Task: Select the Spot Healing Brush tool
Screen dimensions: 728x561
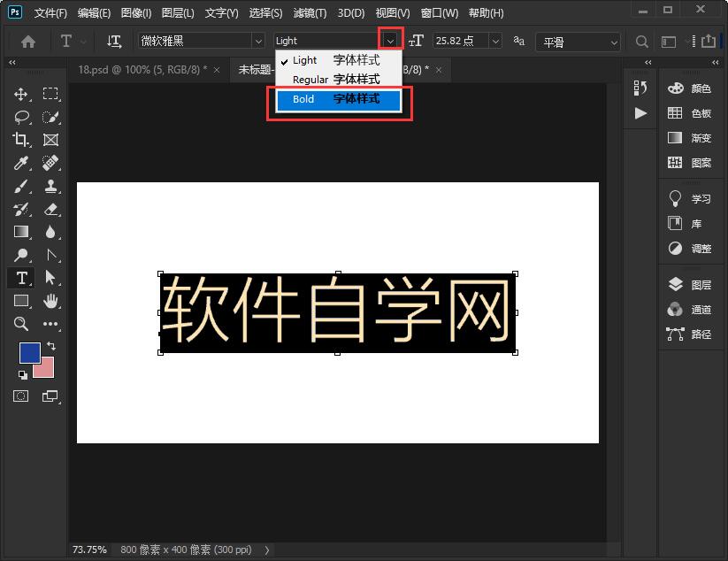Action: (50, 163)
